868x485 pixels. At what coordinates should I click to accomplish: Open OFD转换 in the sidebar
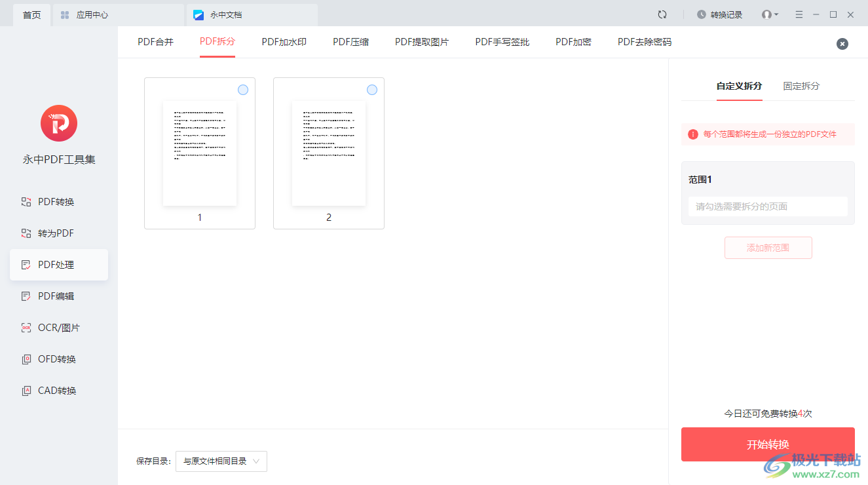click(x=59, y=359)
